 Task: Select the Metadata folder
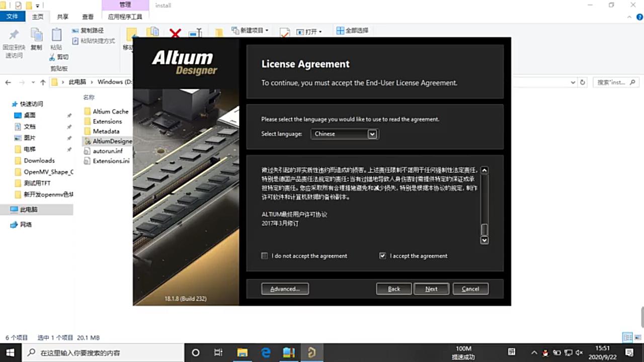pyautogui.click(x=106, y=131)
